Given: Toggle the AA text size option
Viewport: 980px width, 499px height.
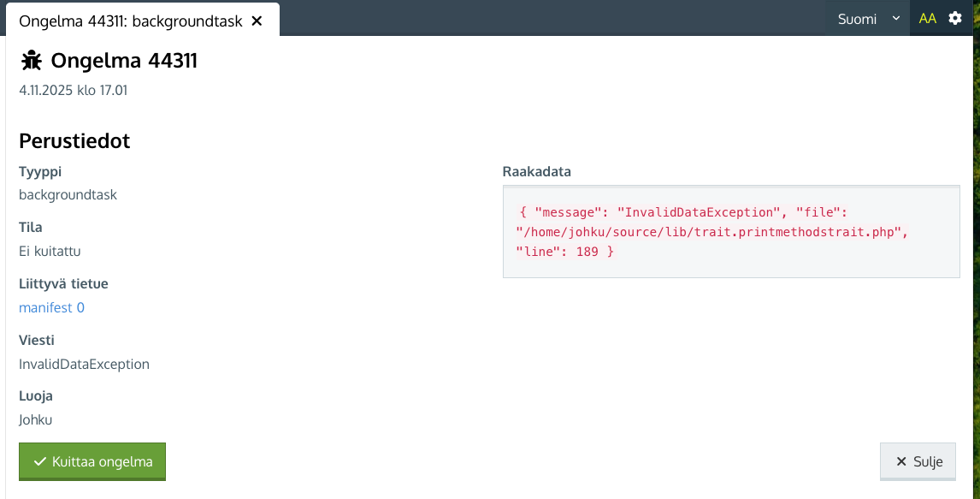Looking at the screenshot, I should pyautogui.click(x=928, y=19).
